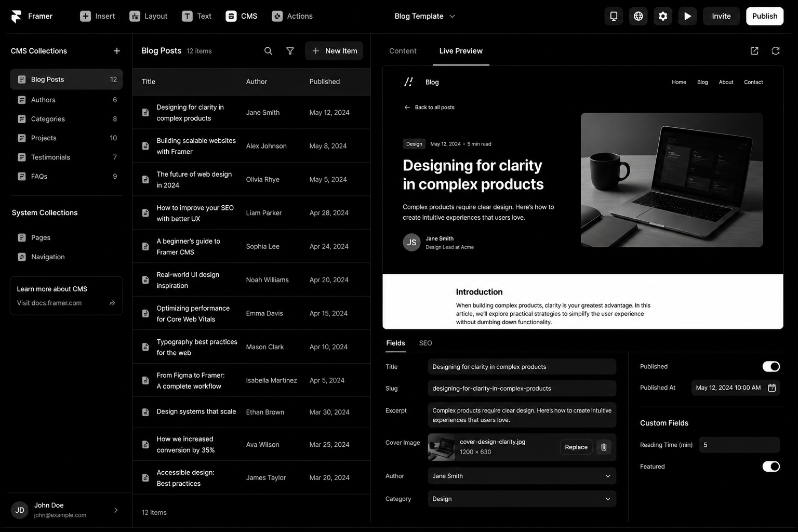Click the Replace cover image button
Screen dimensions: 798x532
coord(576,447)
